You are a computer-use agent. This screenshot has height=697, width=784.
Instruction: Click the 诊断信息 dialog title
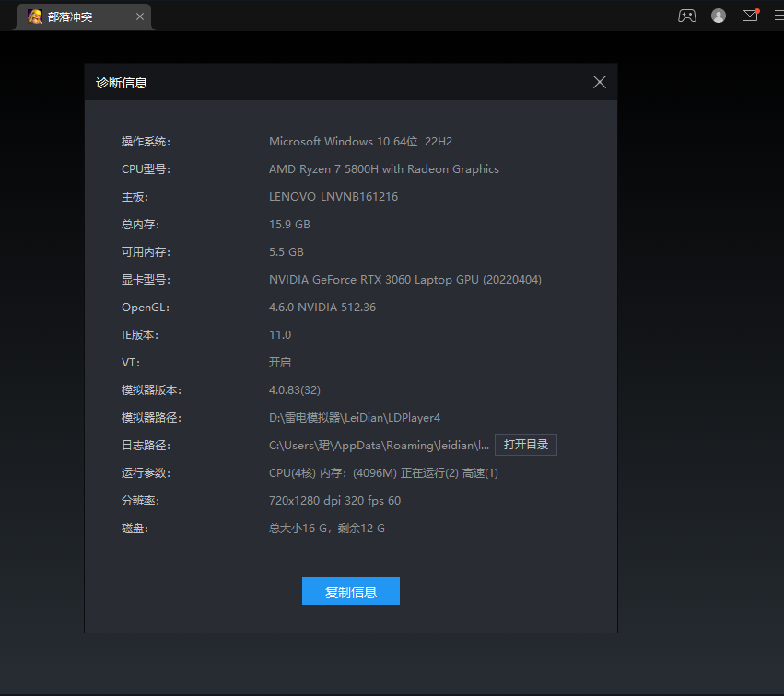click(x=122, y=83)
